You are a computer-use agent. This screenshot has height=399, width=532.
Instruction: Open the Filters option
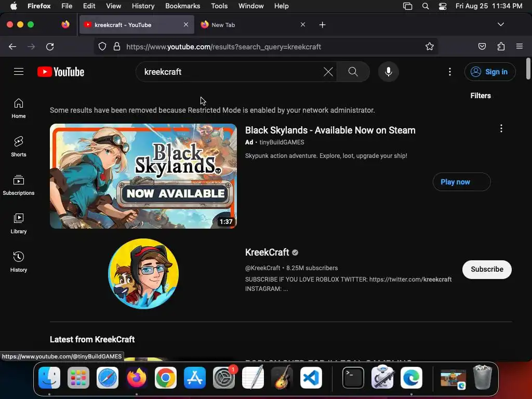pyautogui.click(x=481, y=96)
